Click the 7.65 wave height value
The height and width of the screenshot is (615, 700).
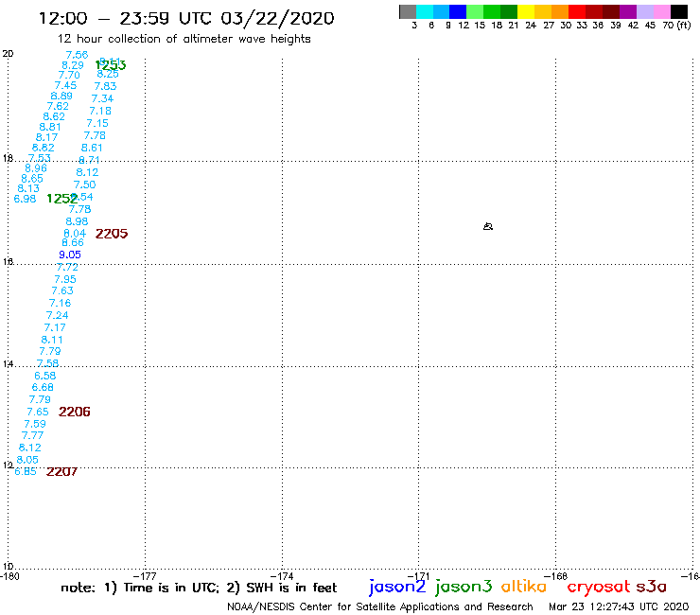[x=38, y=412]
